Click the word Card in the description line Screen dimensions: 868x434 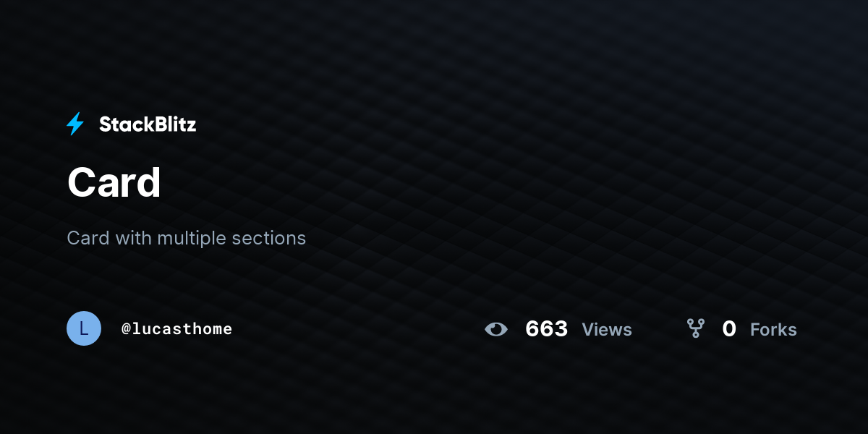(88, 238)
